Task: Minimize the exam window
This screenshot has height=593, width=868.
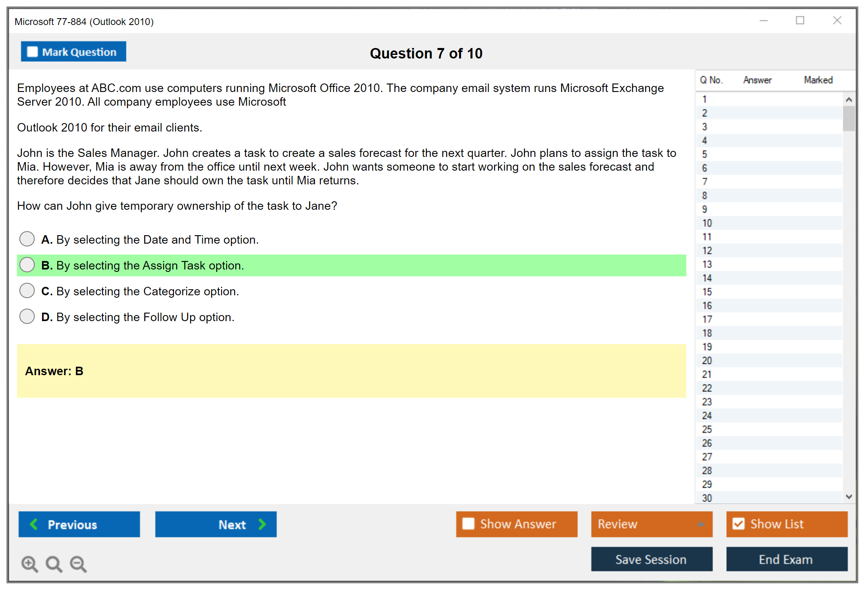Action: [763, 21]
